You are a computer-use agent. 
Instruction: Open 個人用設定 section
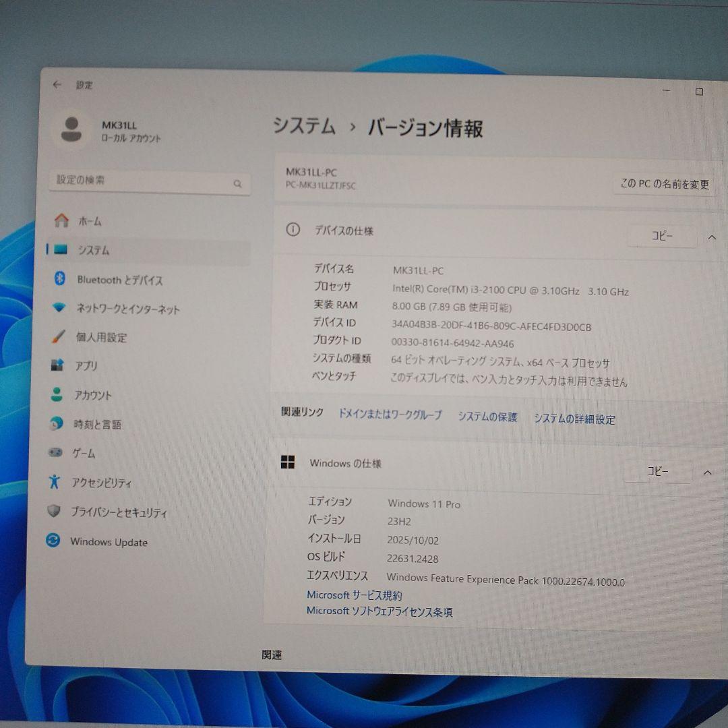pos(104,338)
